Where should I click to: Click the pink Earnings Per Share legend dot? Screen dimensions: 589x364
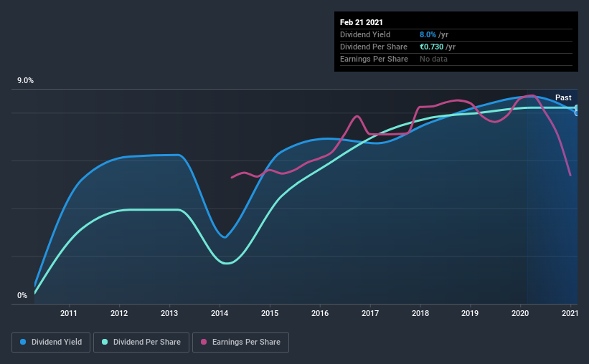(x=204, y=342)
